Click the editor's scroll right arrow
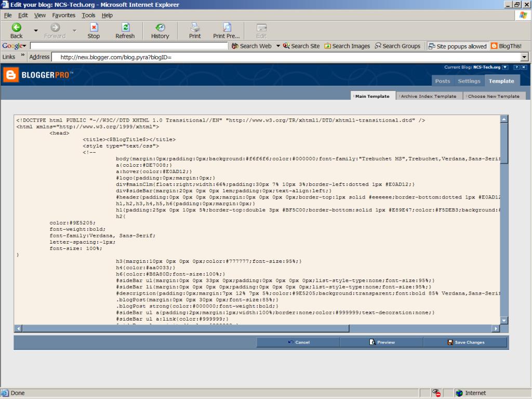This screenshot has width=532, height=399. pyautogui.click(x=496, y=328)
